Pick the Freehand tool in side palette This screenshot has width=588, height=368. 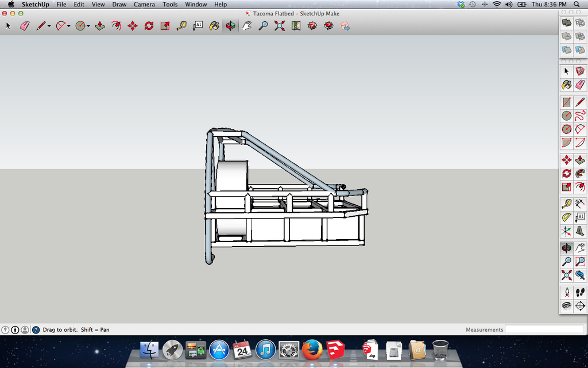tap(580, 115)
